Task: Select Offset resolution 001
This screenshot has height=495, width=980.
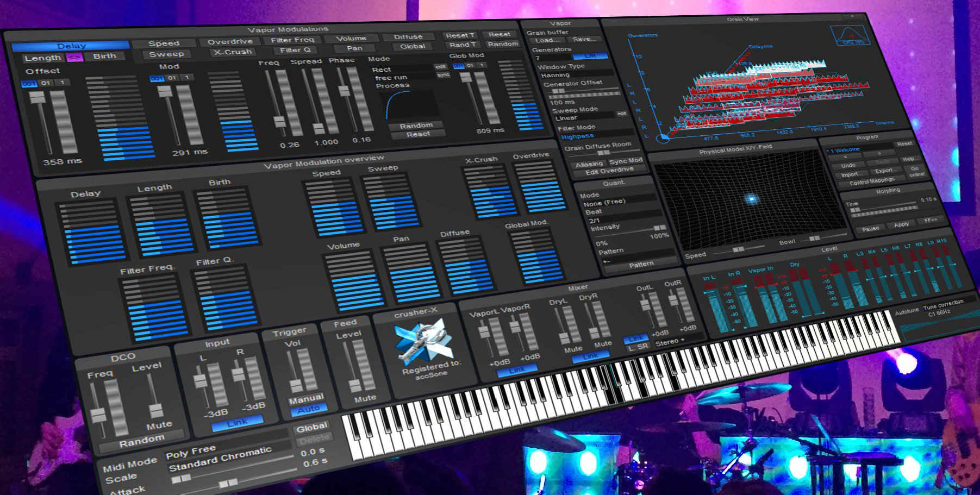Action: coord(29,84)
